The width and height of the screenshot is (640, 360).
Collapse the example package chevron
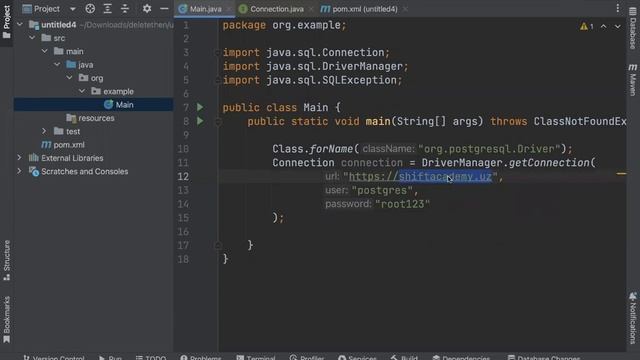tap(82, 91)
